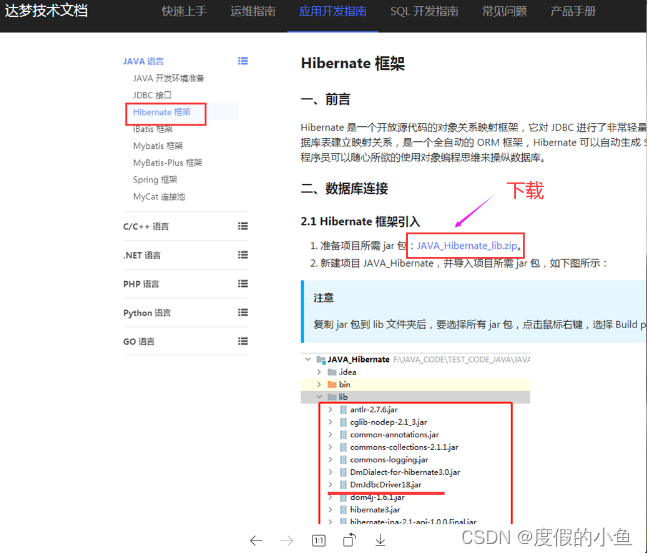Select the 应用开发指南 nav tab
This screenshot has width=648, height=556.
point(332,11)
